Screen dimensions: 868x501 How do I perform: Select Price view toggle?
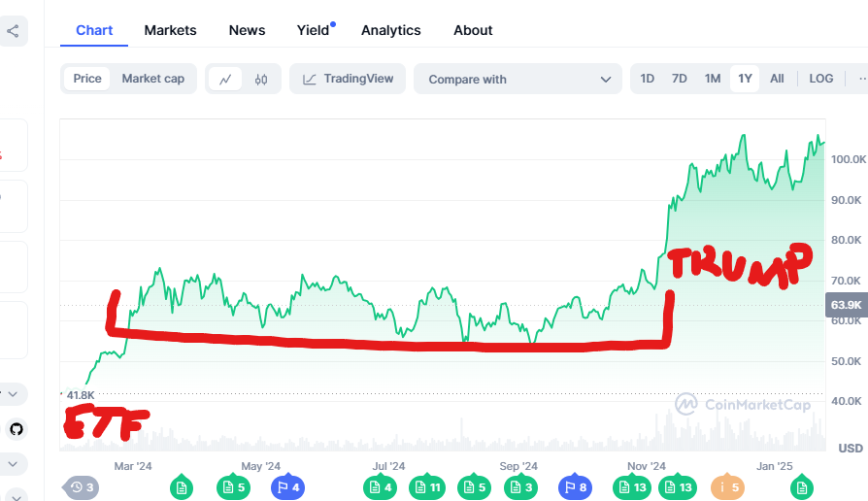(87, 79)
